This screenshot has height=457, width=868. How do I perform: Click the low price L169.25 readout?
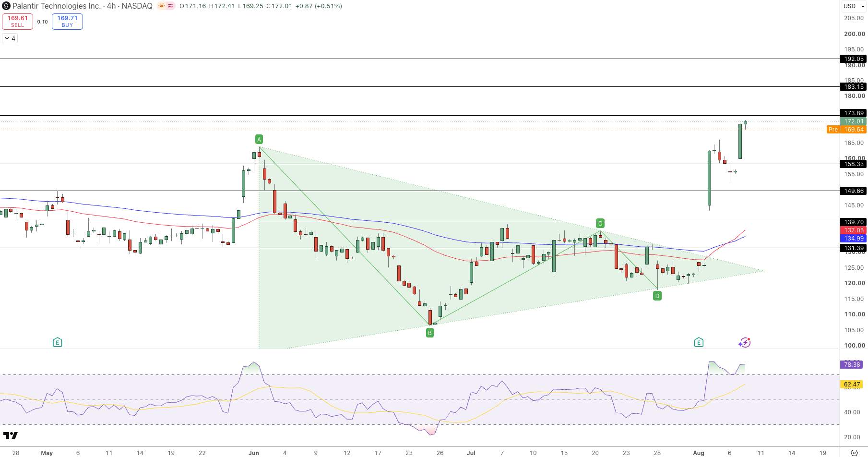tap(251, 6)
